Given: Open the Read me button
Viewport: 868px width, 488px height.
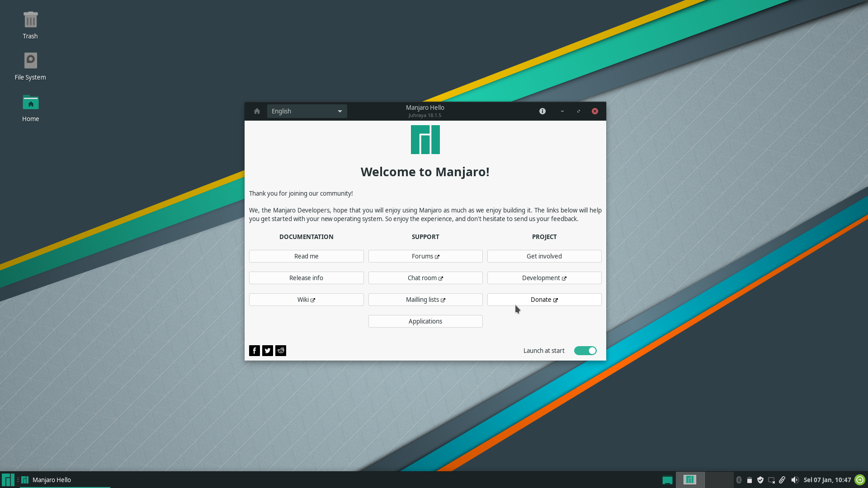Looking at the screenshot, I should (307, 256).
